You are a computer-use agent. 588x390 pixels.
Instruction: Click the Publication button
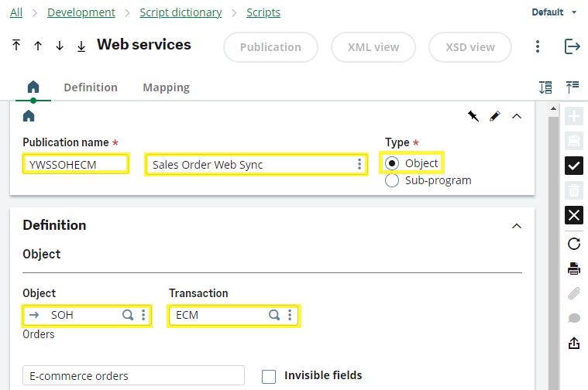[270, 47]
